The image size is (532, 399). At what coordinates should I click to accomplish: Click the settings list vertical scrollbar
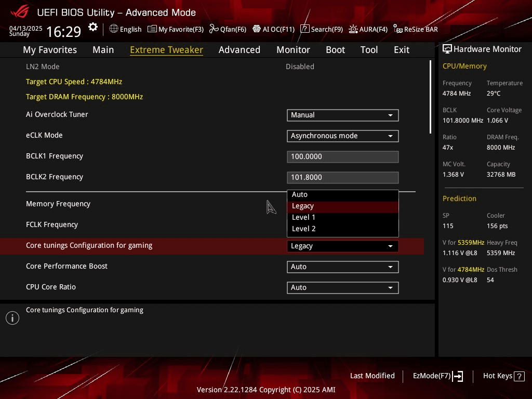pos(430,97)
